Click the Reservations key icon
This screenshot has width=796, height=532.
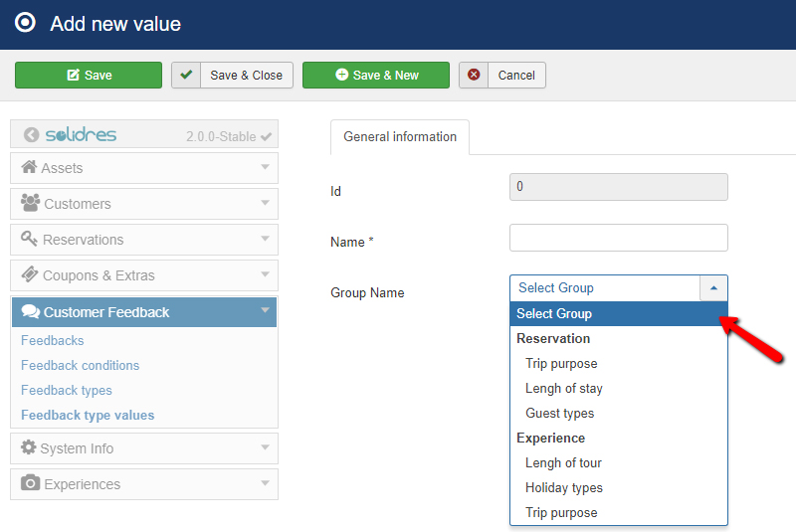pyautogui.click(x=29, y=239)
